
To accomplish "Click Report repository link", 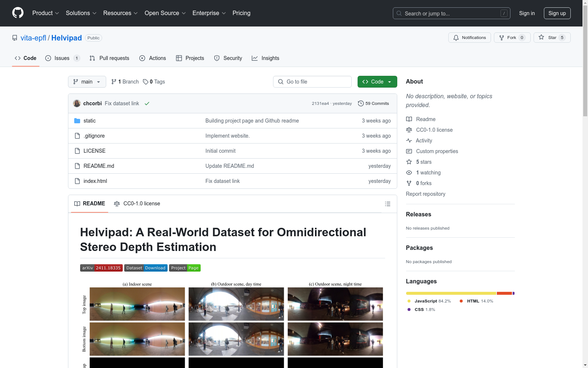I will [426, 194].
